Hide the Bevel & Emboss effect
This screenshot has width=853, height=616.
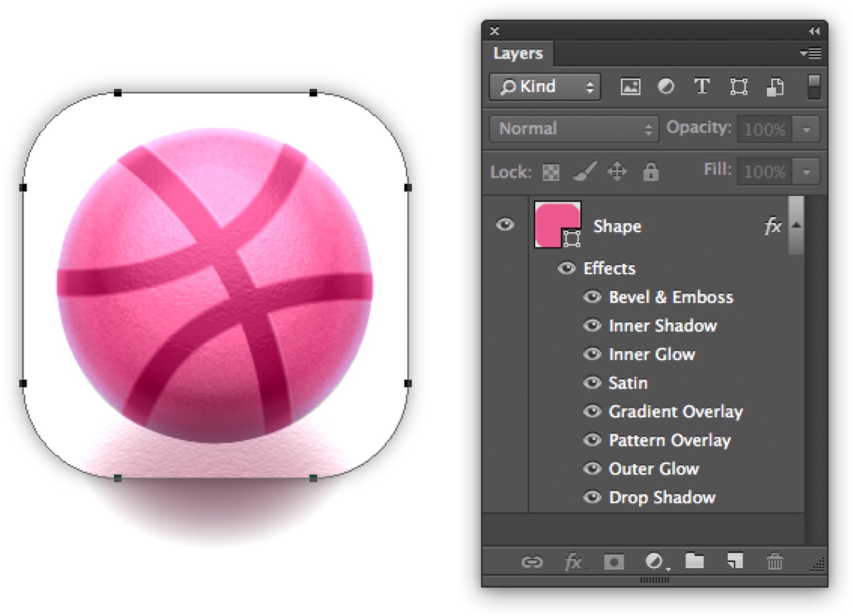tap(592, 296)
